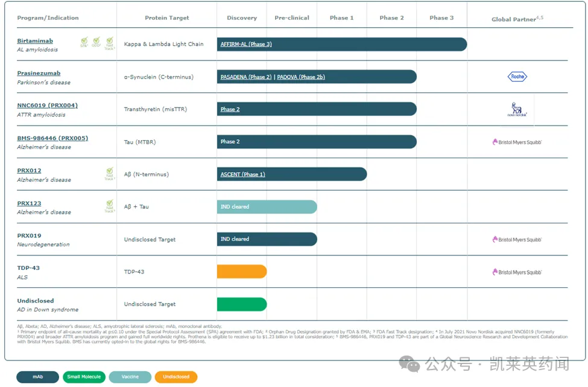588x387 pixels.
Task: Follow the AFFIRM-AL (Phase 3) trial link
Action: click(x=246, y=44)
